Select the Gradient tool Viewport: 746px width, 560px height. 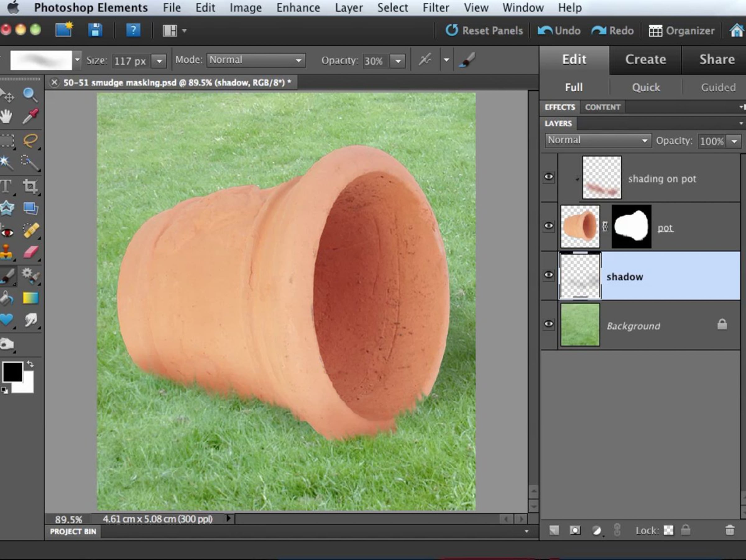[x=30, y=298]
